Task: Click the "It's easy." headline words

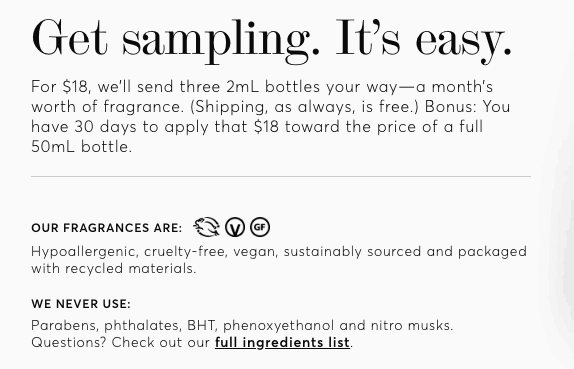Action: point(424,40)
